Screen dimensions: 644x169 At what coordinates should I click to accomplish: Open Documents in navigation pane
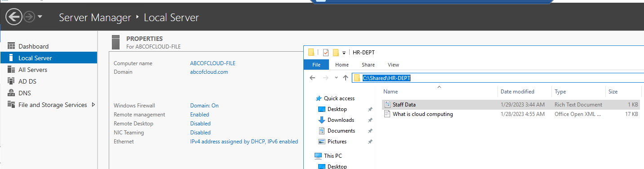tap(341, 131)
